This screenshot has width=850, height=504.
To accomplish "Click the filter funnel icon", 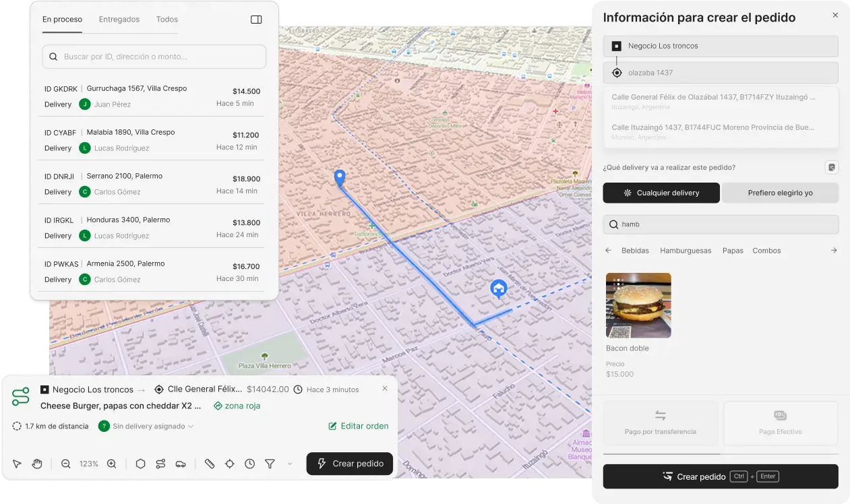I will pos(270,464).
